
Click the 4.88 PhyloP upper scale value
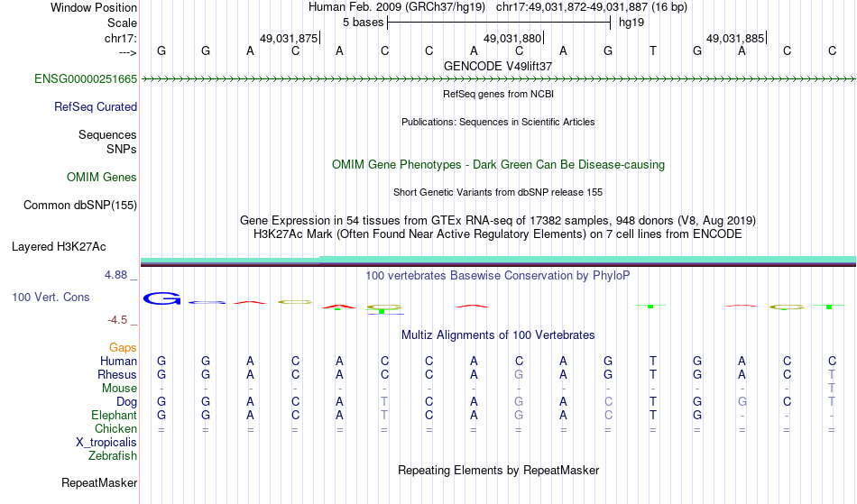[x=115, y=275]
